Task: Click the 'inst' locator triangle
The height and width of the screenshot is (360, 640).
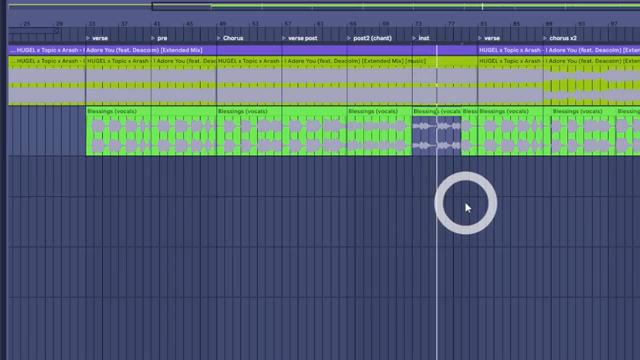Action: coord(415,38)
